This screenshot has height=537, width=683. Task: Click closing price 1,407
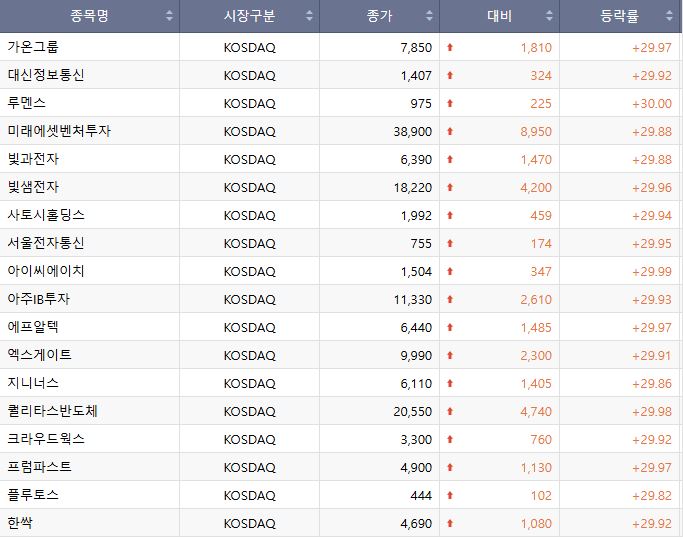416,75
